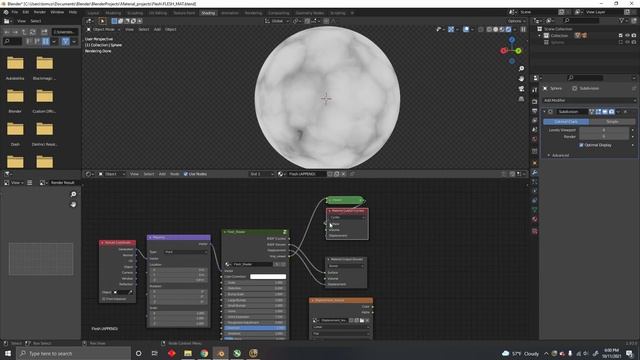Toggle the Use Nodes checkbox
The image size is (640, 360).
click(186, 174)
